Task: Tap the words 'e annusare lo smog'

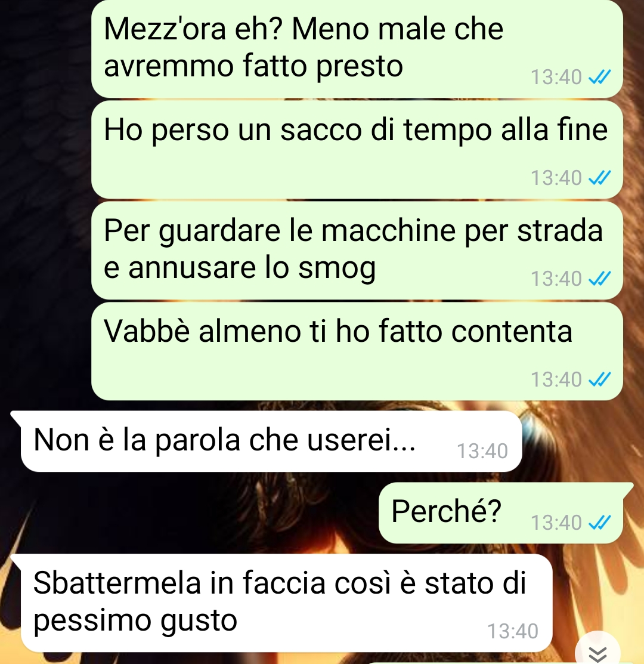Action: [240, 268]
